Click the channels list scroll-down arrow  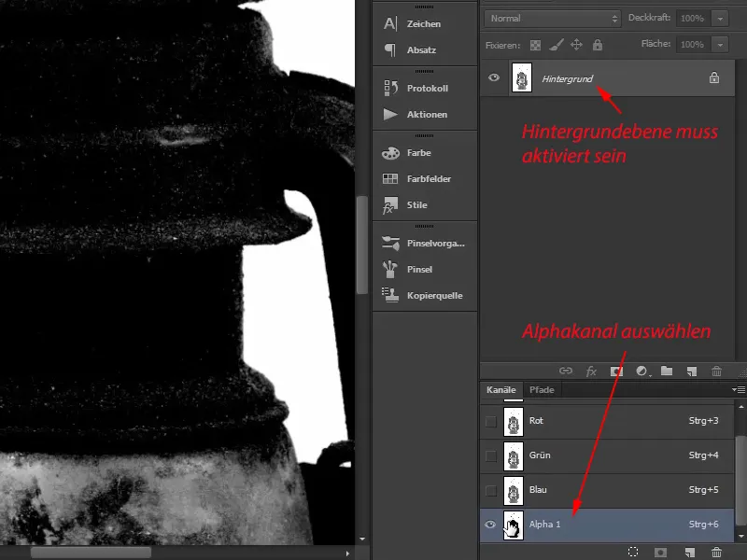coord(740,537)
